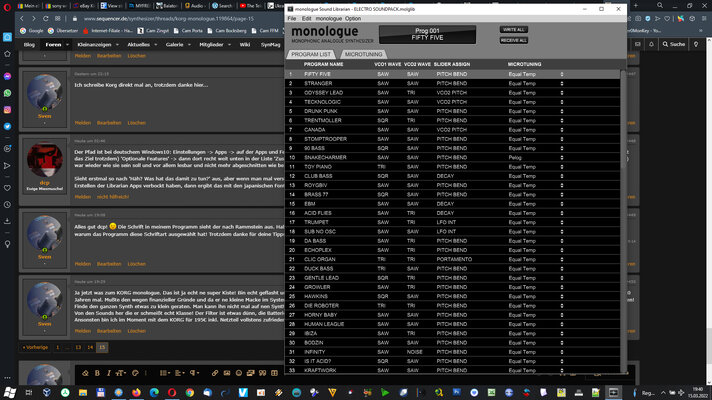Image resolution: width=712 pixels, height=400 pixels.
Task: Open the downloads icon in Opera sidebar
Action: (7, 221)
